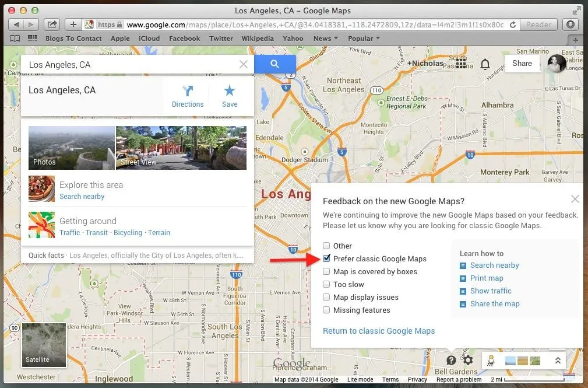
Task: Open the user profile picture
Action: (557, 64)
